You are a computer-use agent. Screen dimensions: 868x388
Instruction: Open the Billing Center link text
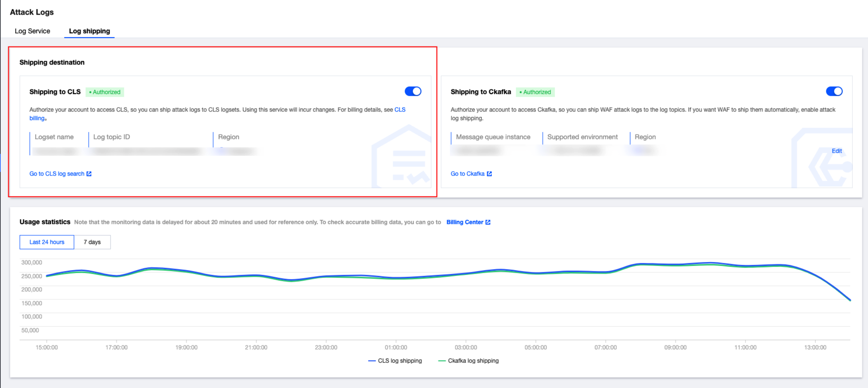(465, 222)
